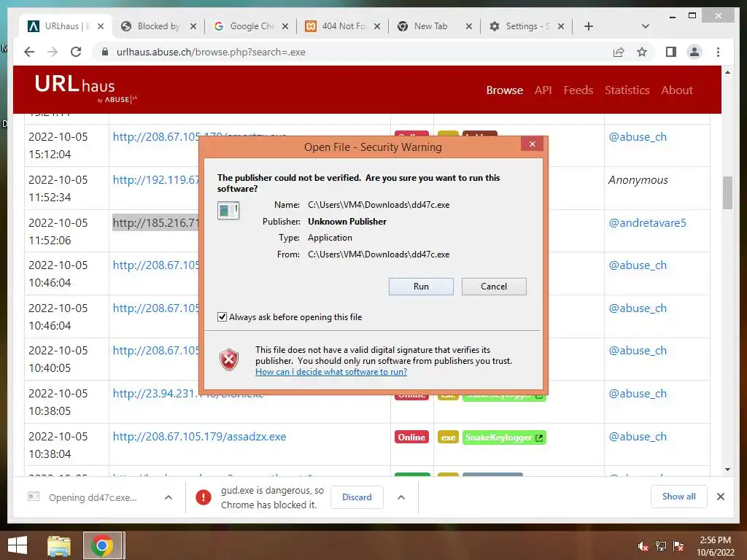Click the dangerous download warning icon
This screenshot has width=747, height=560.
(204, 497)
